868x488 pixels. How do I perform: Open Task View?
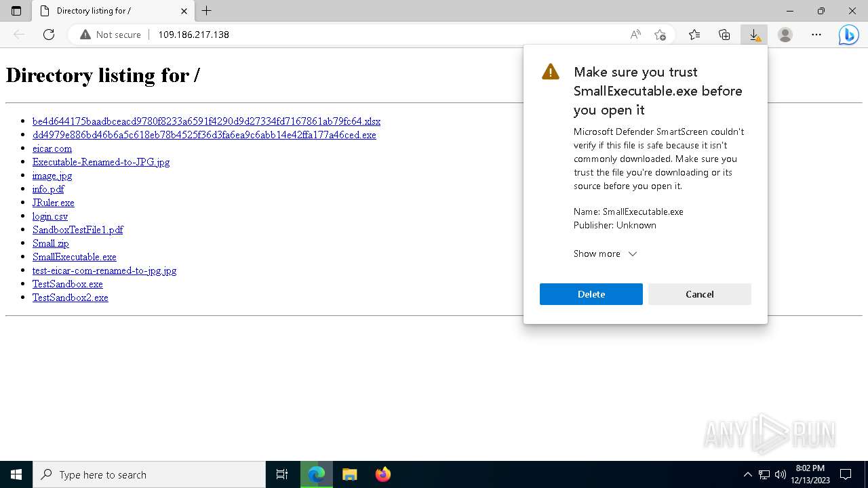pos(282,474)
